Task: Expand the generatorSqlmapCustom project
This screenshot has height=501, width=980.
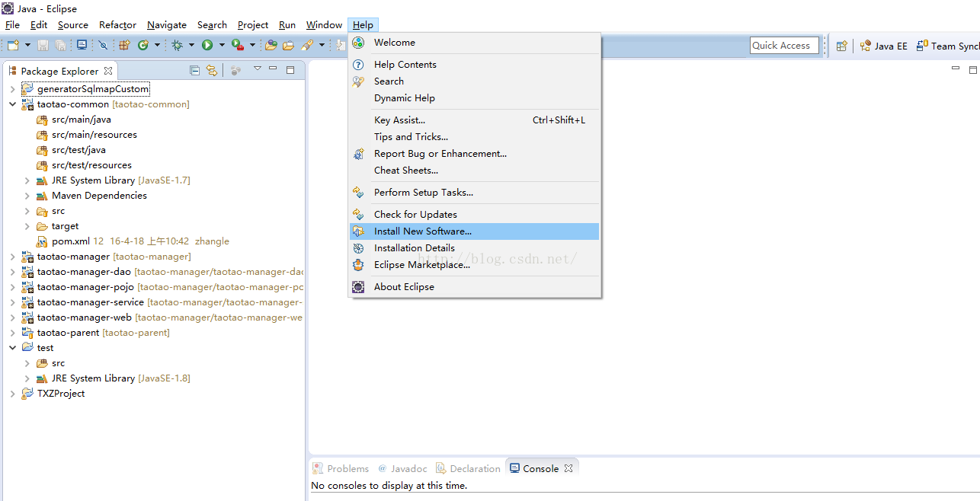Action: pyautogui.click(x=12, y=89)
